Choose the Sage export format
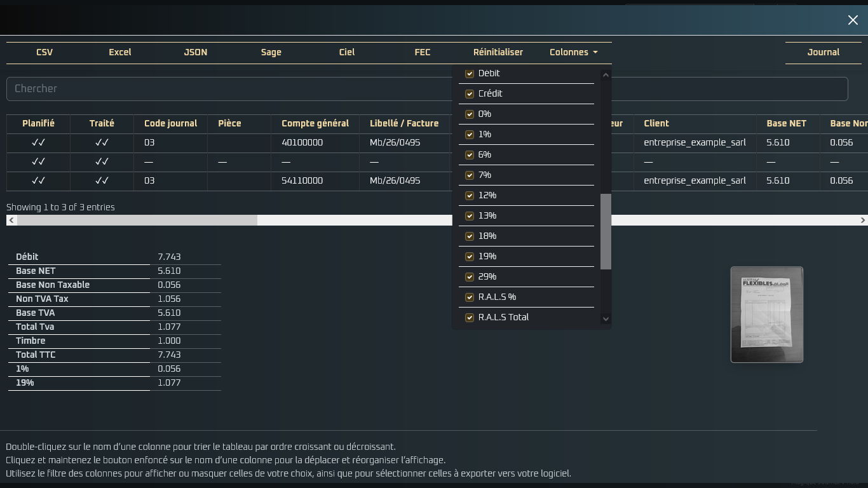The width and height of the screenshot is (868, 488). (x=271, y=53)
